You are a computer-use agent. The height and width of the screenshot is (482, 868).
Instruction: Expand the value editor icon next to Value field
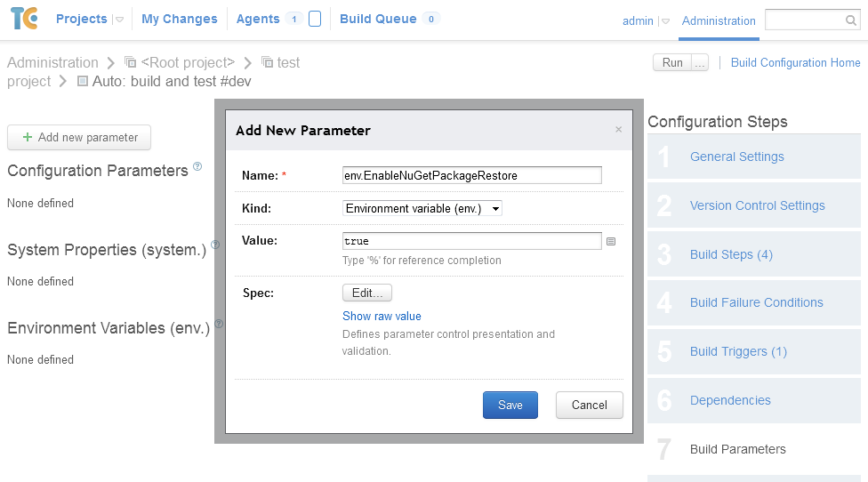tap(611, 241)
